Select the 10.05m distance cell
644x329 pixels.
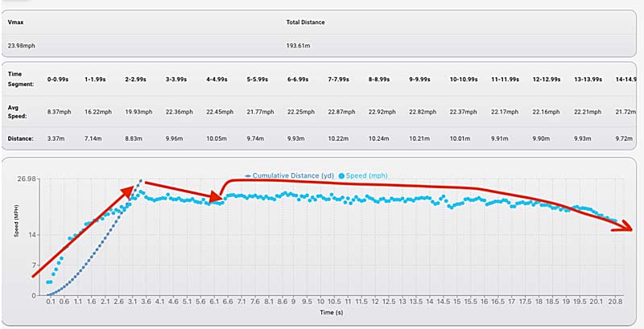point(217,138)
